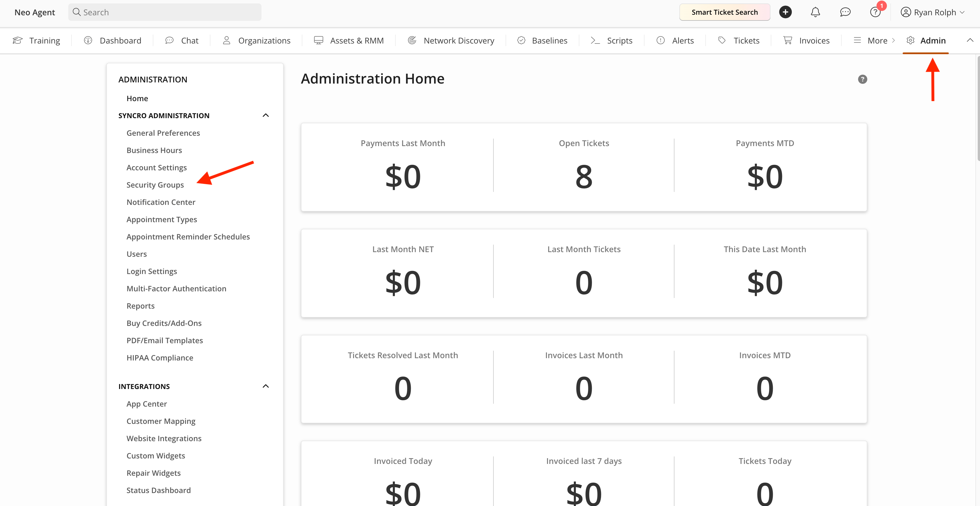Focus the Search input field
The image size is (980, 506).
[165, 12]
